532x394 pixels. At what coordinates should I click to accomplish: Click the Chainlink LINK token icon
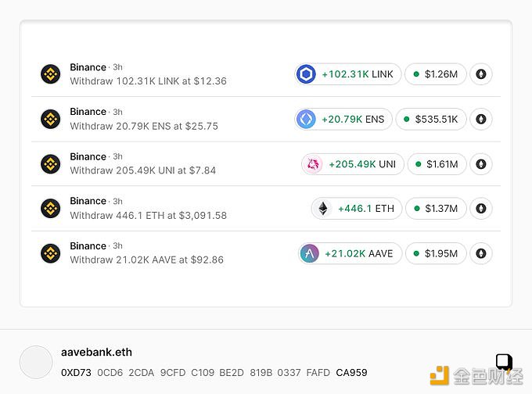(x=306, y=74)
